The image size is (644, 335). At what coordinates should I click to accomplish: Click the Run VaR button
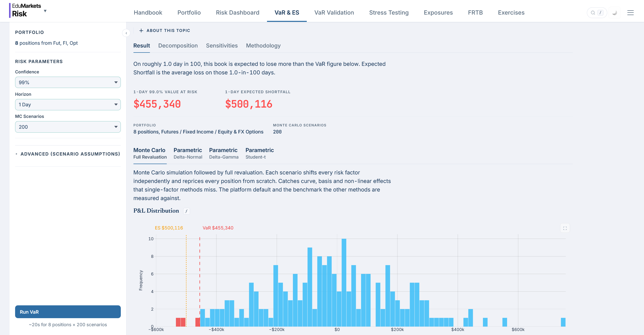[x=68, y=312]
